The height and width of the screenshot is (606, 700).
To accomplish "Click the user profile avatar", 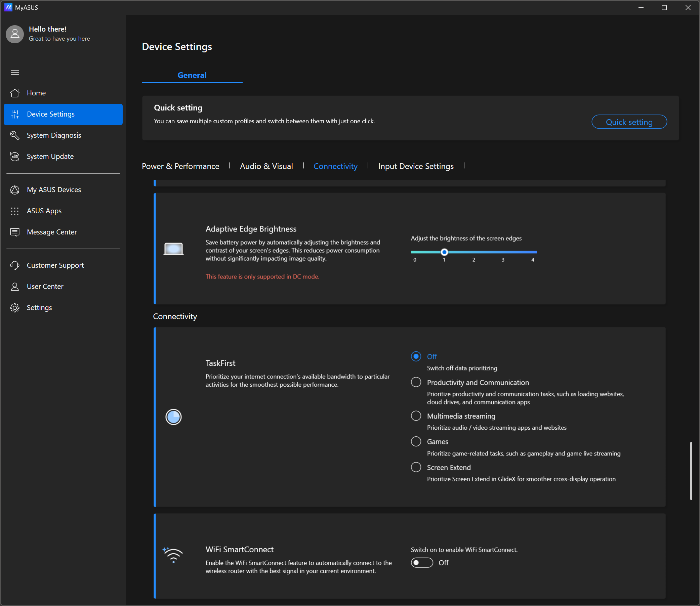I will point(14,34).
